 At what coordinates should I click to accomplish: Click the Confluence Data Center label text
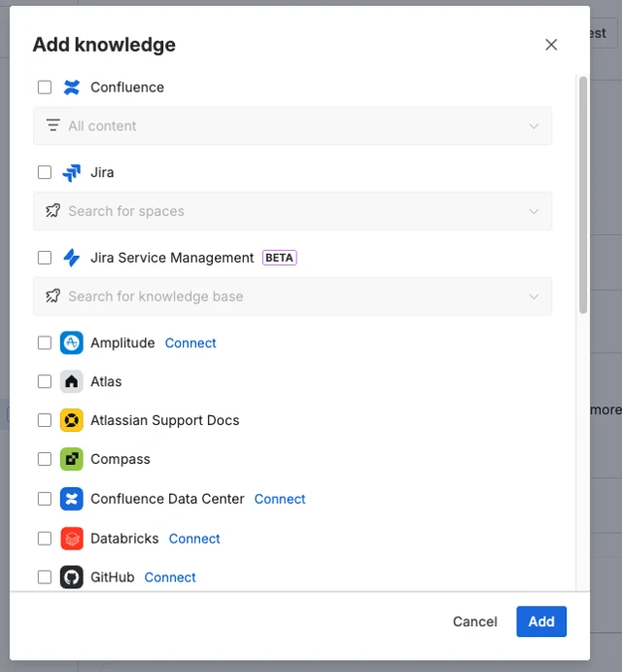tap(167, 499)
